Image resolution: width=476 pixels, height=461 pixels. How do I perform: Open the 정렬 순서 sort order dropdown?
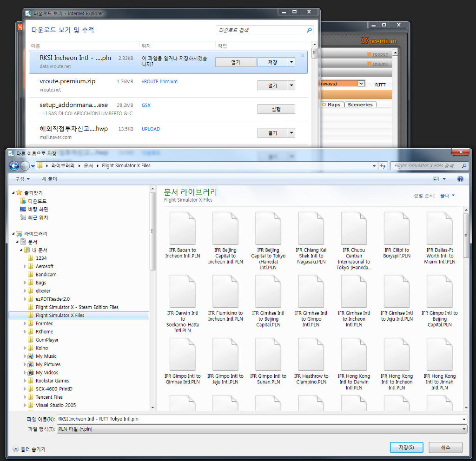point(448,196)
